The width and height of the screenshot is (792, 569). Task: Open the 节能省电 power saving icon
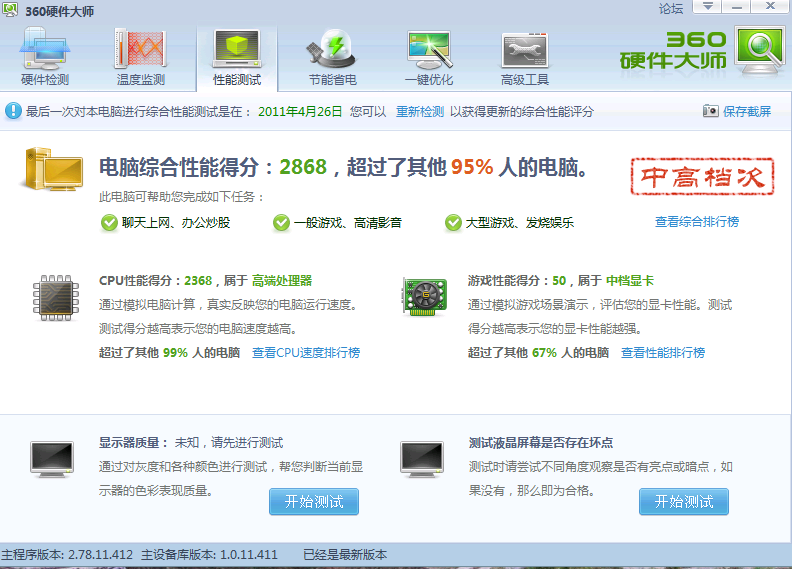[332, 48]
